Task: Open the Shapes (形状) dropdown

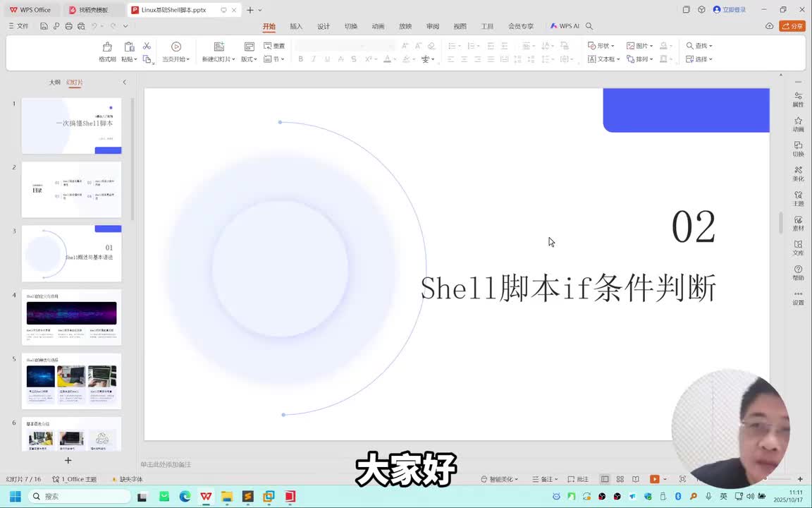Action: click(x=601, y=46)
